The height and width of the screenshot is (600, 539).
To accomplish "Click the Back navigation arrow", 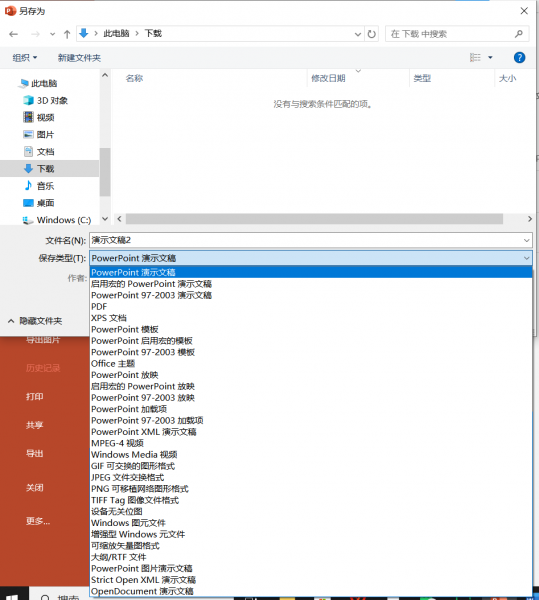I will (13, 34).
